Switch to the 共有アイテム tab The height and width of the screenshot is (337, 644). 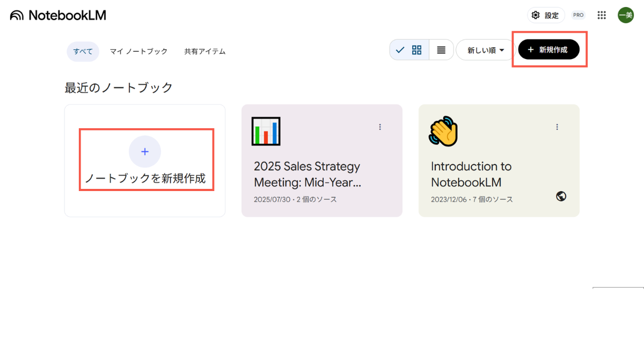click(x=204, y=52)
